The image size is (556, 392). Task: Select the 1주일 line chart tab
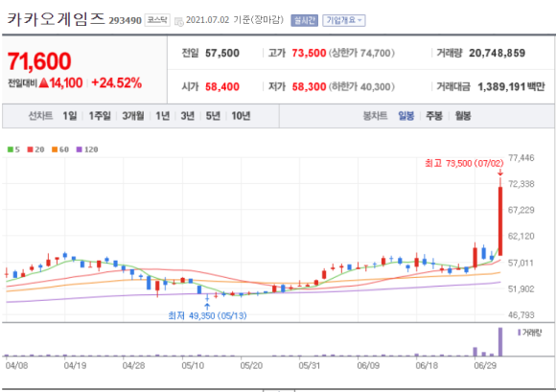[x=100, y=116]
